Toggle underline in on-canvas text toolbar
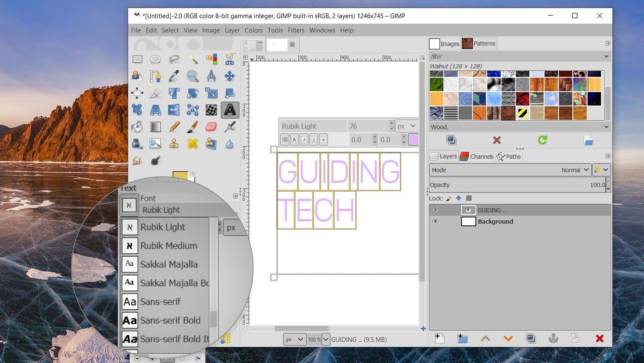The width and height of the screenshot is (644, 363). 314,139
